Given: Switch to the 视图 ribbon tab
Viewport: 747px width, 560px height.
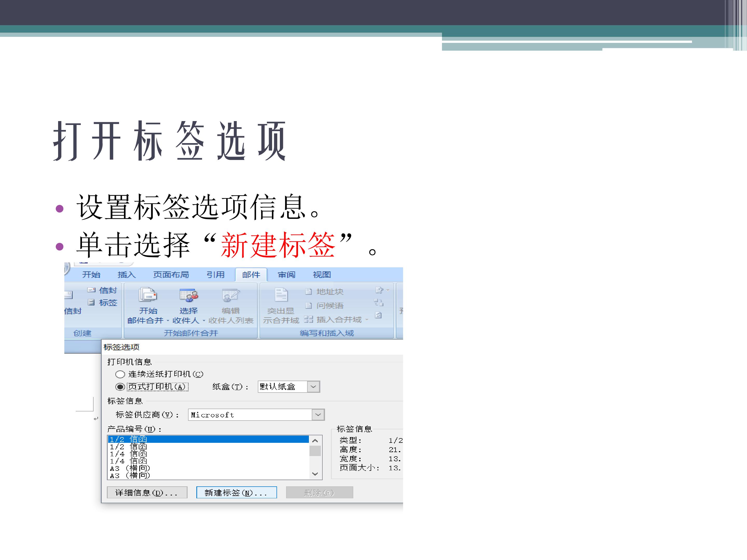Looking at the screenshot, I should 322,275.
